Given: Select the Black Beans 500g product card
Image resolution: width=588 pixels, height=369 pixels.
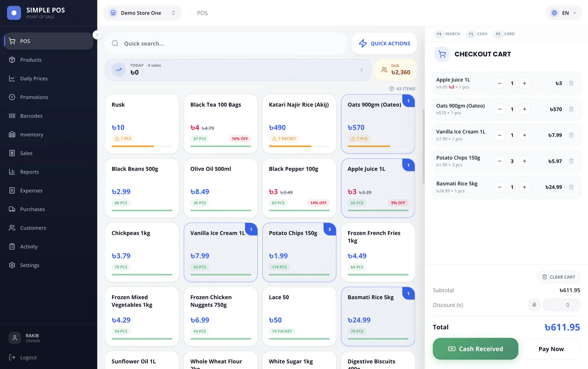Looking at the screenshot, I should 142,188.
